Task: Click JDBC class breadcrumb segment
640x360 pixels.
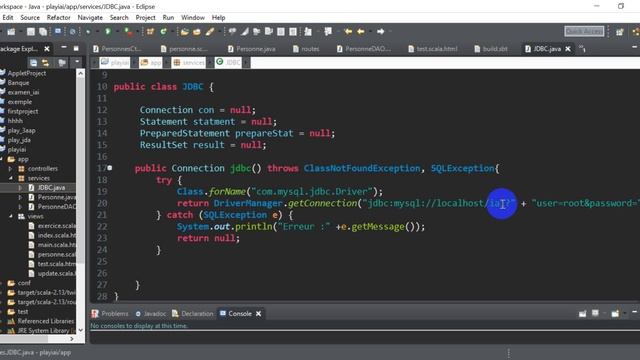Action: [x=229, y=62]
